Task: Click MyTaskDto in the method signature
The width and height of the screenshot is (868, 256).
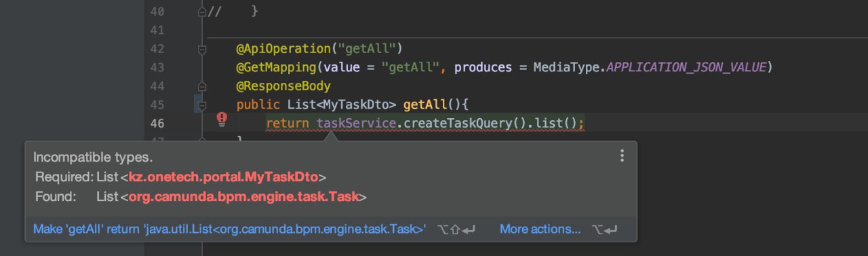Action: [357, 105]
